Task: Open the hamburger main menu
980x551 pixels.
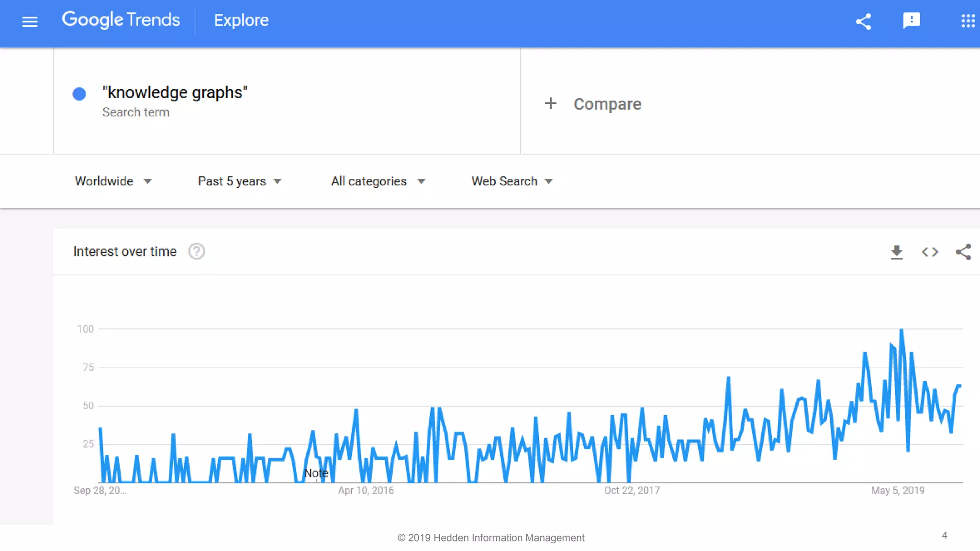Action: tap(30, 22)
